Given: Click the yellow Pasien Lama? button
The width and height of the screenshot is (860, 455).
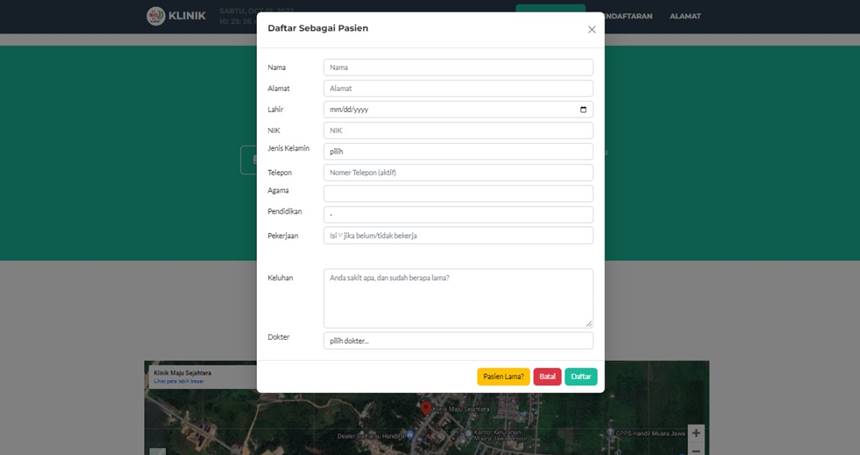Looking at the screenshot, I should pos(503,377).
